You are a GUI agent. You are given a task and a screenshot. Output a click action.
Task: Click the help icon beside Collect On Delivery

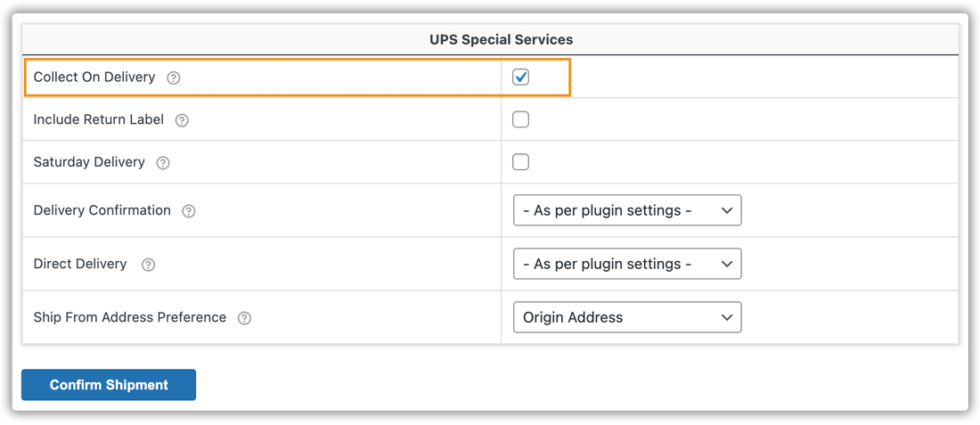click(x=174, y=78)
